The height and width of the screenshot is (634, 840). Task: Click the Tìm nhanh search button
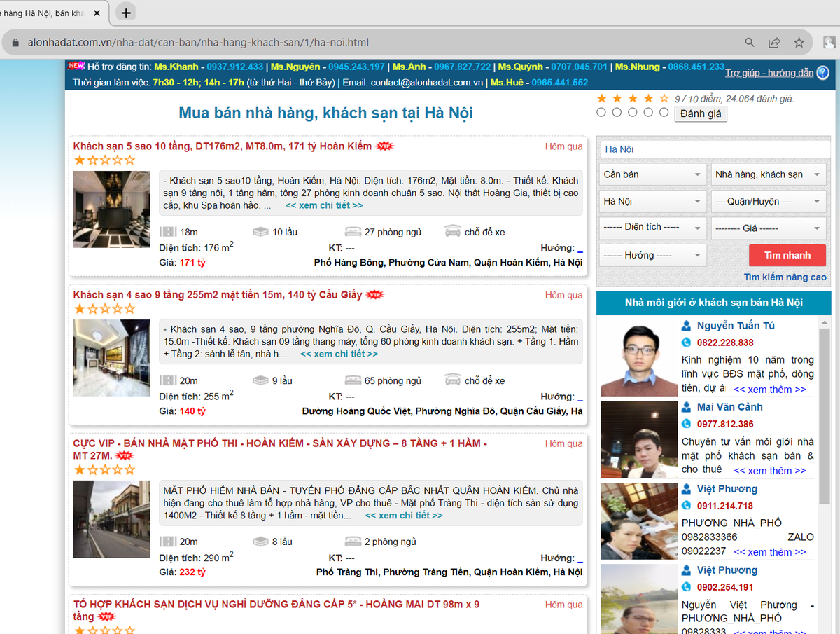787,255
